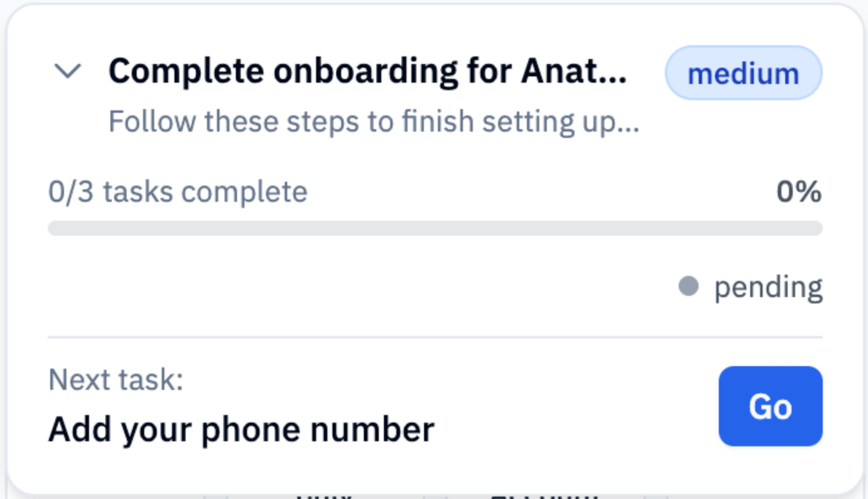Viewport: 868px width, 499px height.
Task: Collapse the onboarding card with the chevron
Action: (68, 71)
